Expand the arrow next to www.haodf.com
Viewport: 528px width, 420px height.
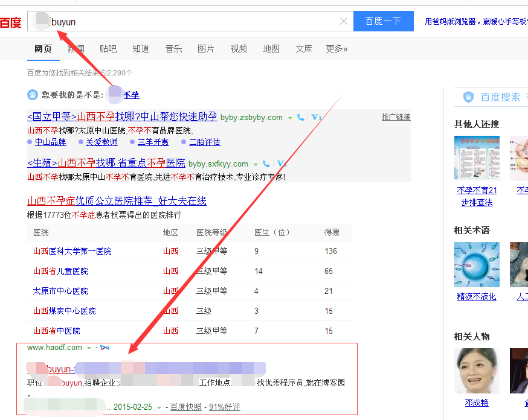click(89, 348)
